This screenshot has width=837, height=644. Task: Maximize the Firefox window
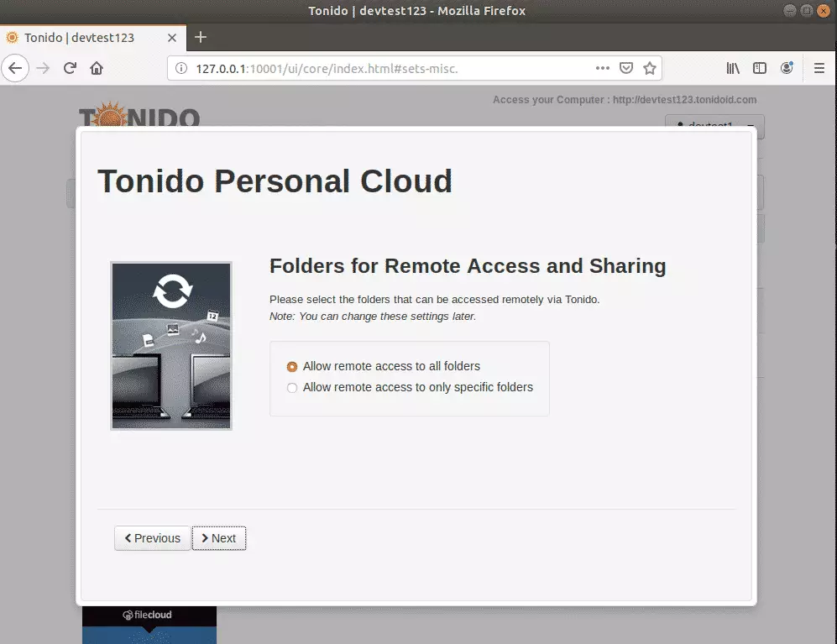(x=807, y=11)
